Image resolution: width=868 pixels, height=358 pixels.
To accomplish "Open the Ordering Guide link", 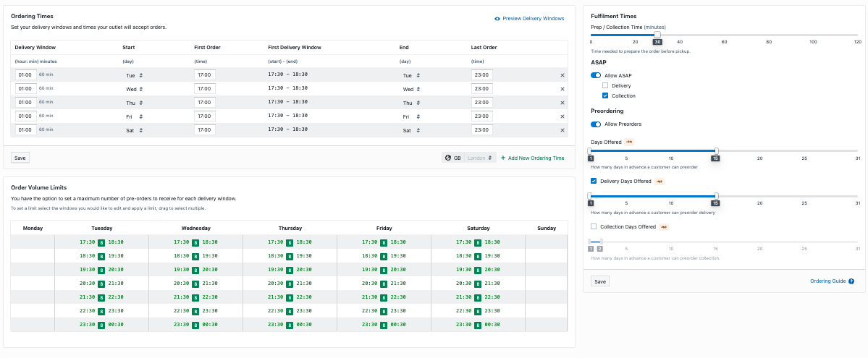I will click(827, 281).
